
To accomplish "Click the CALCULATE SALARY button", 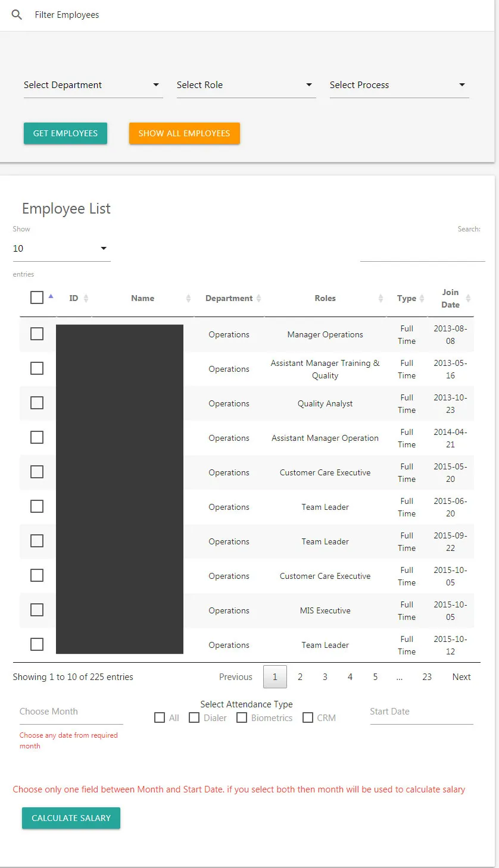I will [71, 818].
